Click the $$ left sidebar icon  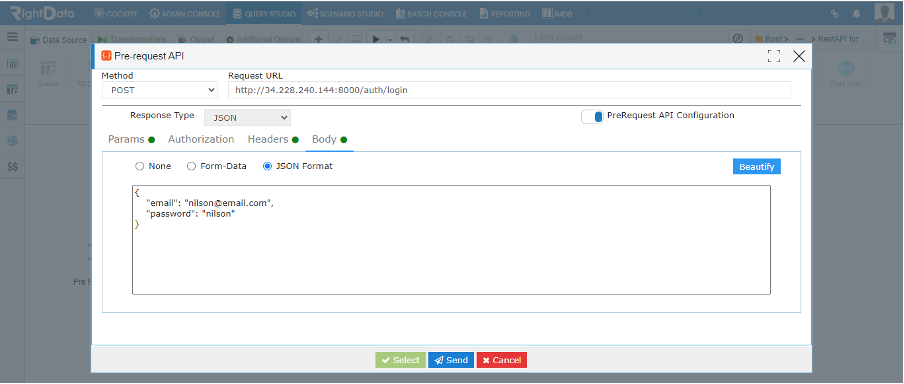tap(12, 167)
